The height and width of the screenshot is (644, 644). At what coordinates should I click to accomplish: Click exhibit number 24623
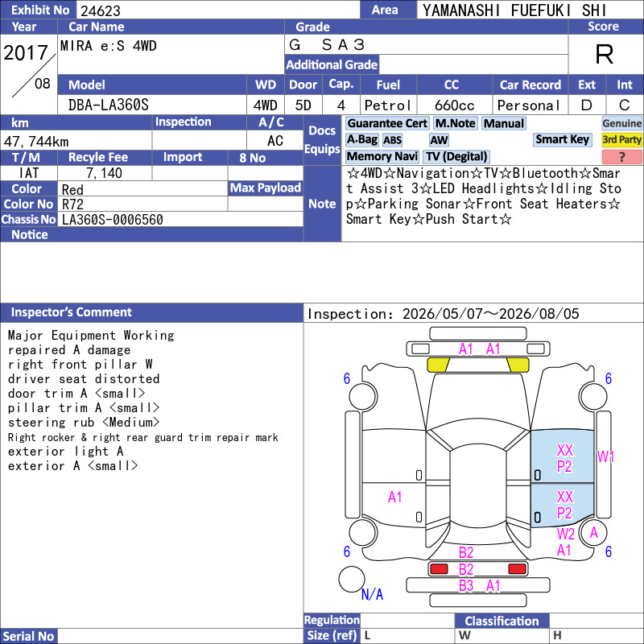click(101, 10)
